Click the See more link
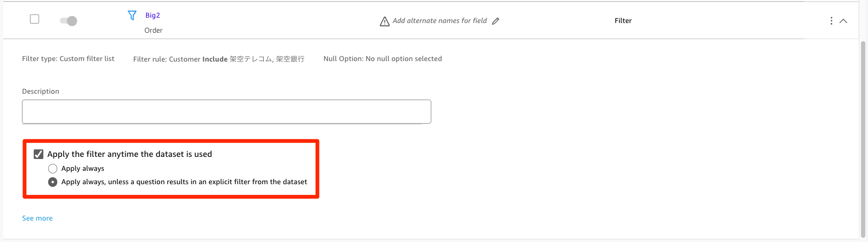Viewport: 868px width, 242px height. click(37, 218)
